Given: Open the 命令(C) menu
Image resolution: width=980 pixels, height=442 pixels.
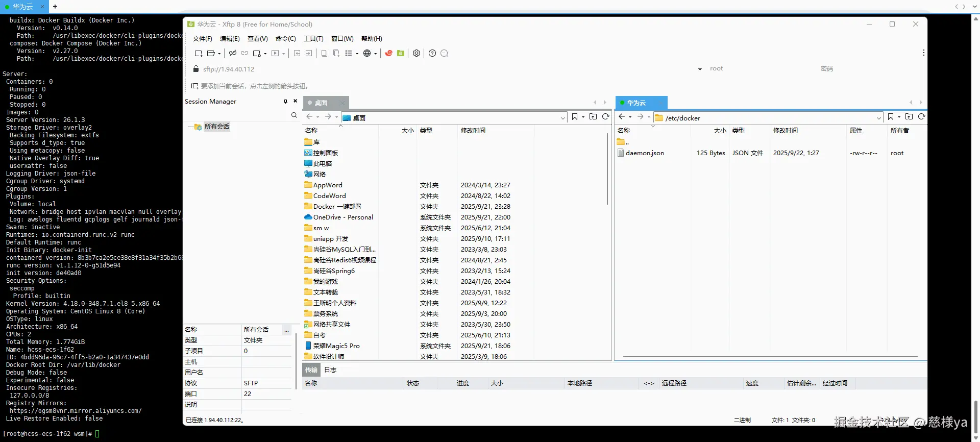Looking at the screenshot, I should [285, 39].
